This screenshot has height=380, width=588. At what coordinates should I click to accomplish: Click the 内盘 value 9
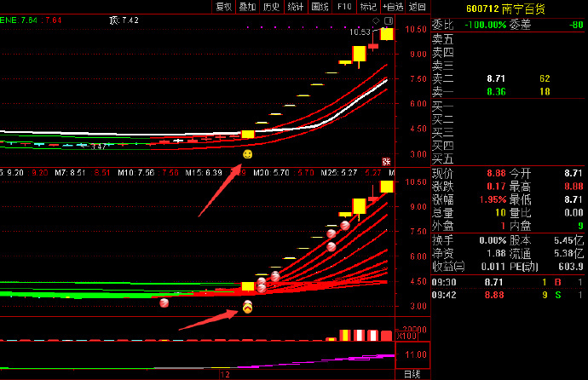coord(580,226)
